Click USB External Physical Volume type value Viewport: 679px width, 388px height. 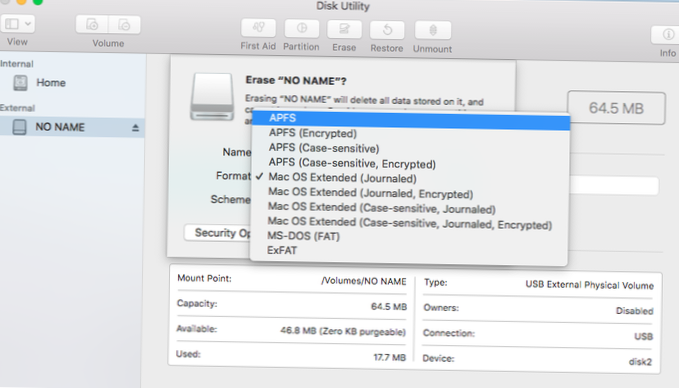click(x=589, y=285)
